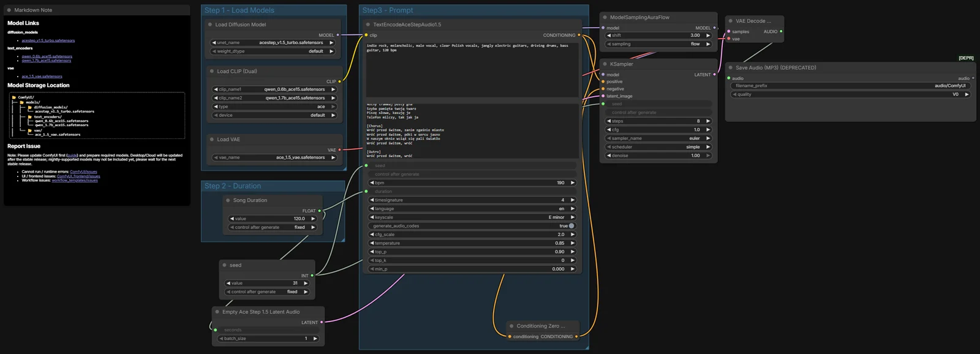The height and width of the screenshot is (354, 980).
Task: Collapse the Empty Ace Step Latent Audio dot
Action: [x=217, y=312]
